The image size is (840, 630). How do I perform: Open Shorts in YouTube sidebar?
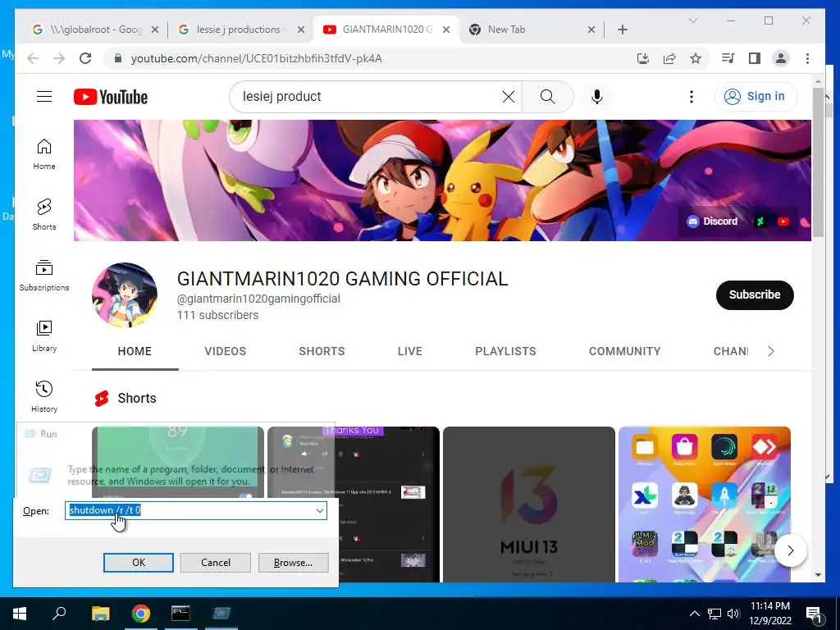[44, 215]
